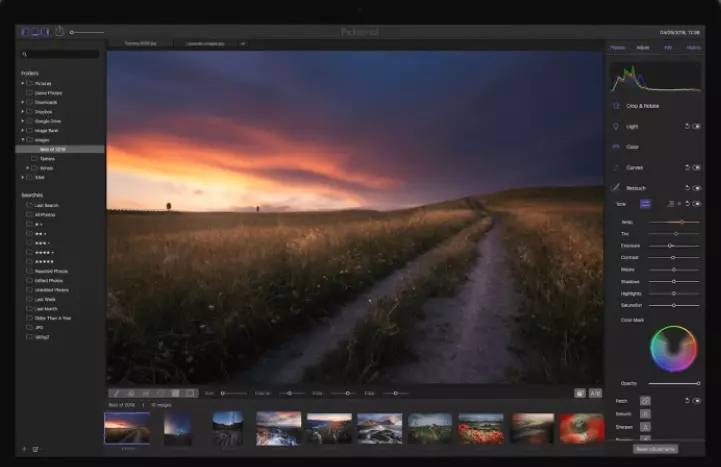Open the Last Search saved search
721x467 pixels.
point(46,205)
